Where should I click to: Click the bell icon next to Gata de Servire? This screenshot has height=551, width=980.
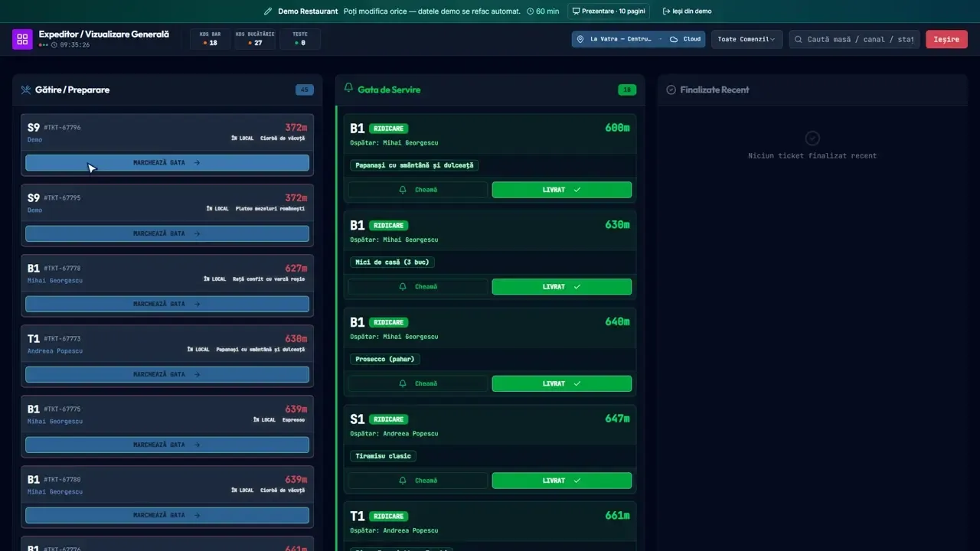[348, 88]
